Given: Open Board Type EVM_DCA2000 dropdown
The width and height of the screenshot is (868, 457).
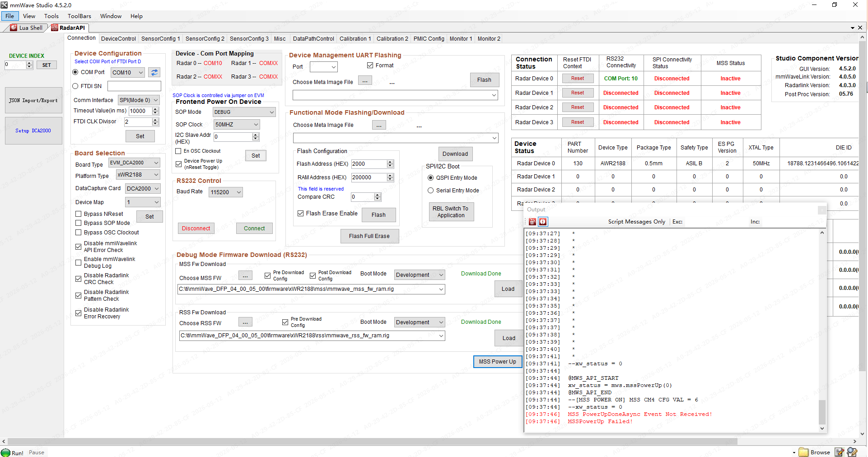Looking at the screenshot, I should point(135,163).
